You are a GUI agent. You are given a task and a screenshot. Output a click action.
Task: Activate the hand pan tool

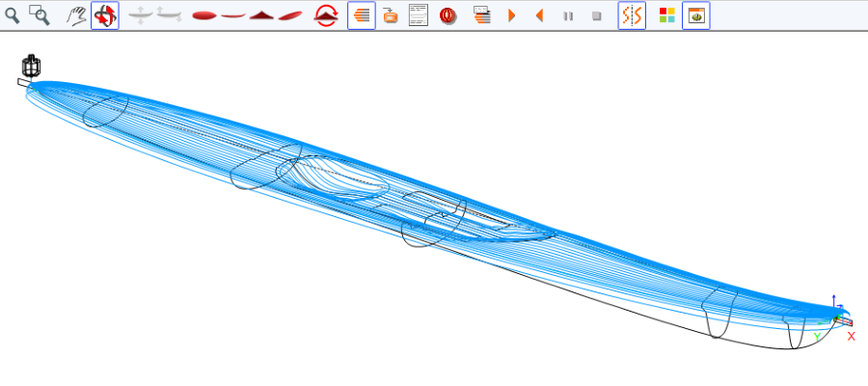76,15
